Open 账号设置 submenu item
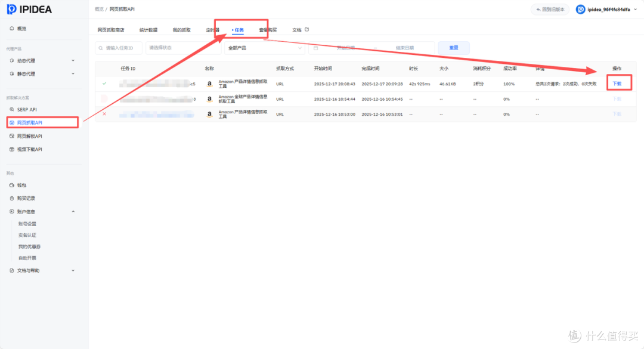644x349 pixels. [x=27, y=224]
